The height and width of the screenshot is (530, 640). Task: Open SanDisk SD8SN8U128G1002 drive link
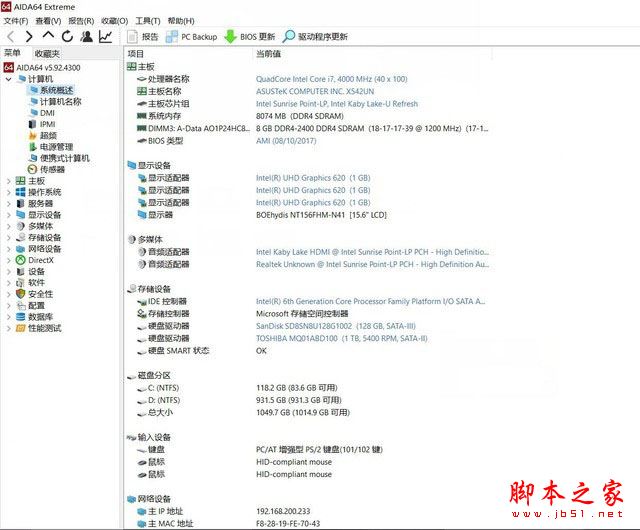336,326
